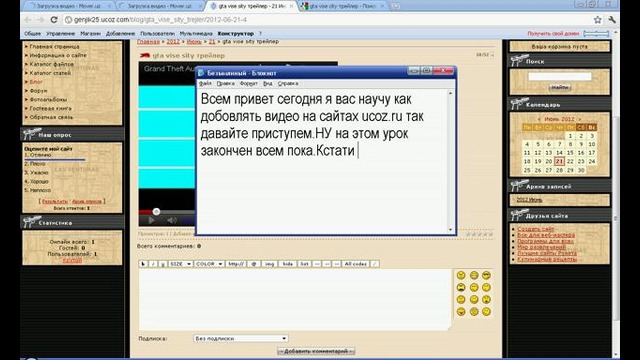Click the hide code button
Screen dimensions: 640x360
tap(288, 264)
